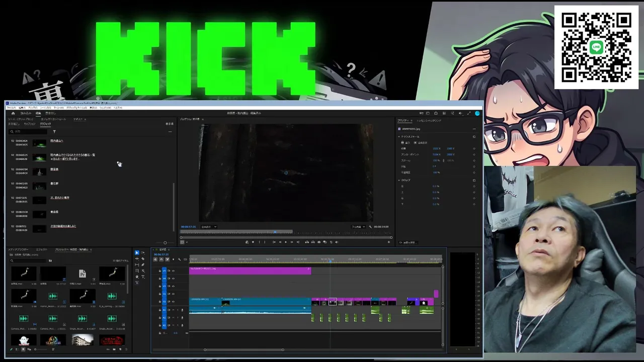Click the New Item icon in Project panel
The width and height of the screenshot is (644, 362).
pyautogui.click(x=120, y=349)
